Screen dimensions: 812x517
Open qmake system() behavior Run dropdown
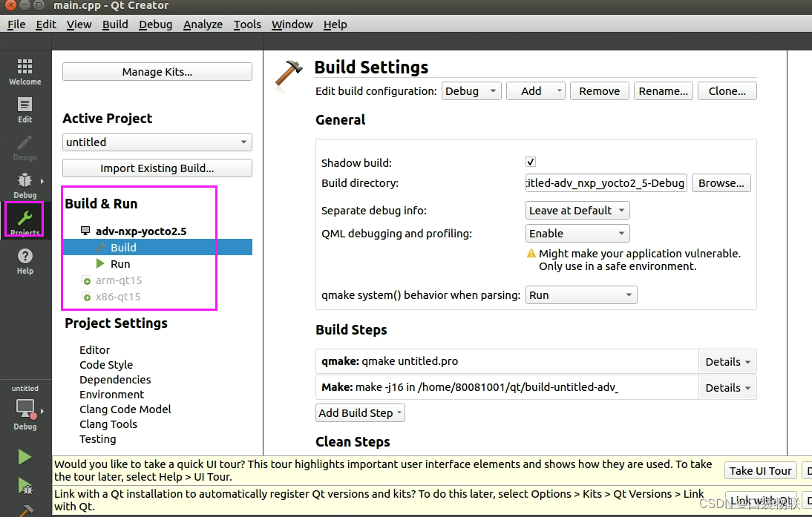coord(581,295)
